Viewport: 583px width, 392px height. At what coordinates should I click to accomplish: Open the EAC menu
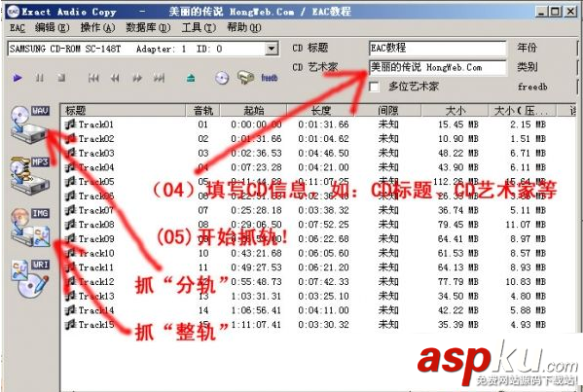18,28
